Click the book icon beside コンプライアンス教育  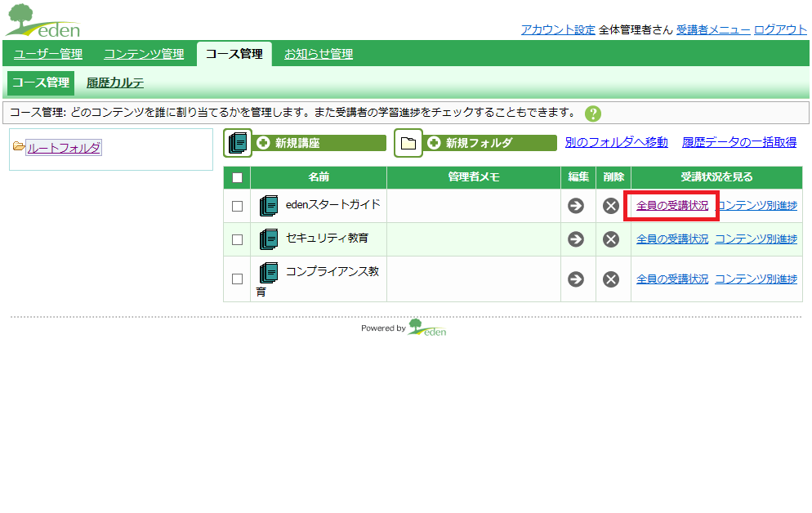click(269, 273)
